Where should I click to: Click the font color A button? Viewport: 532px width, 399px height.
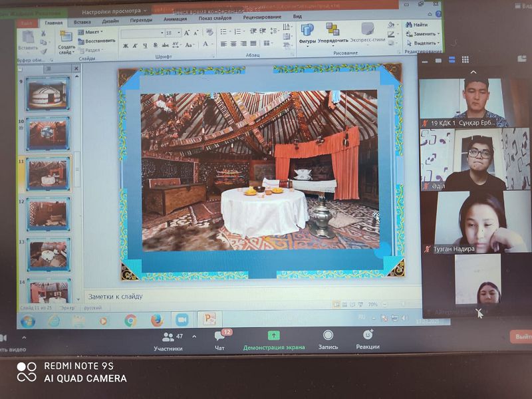[x=205, y=44]
